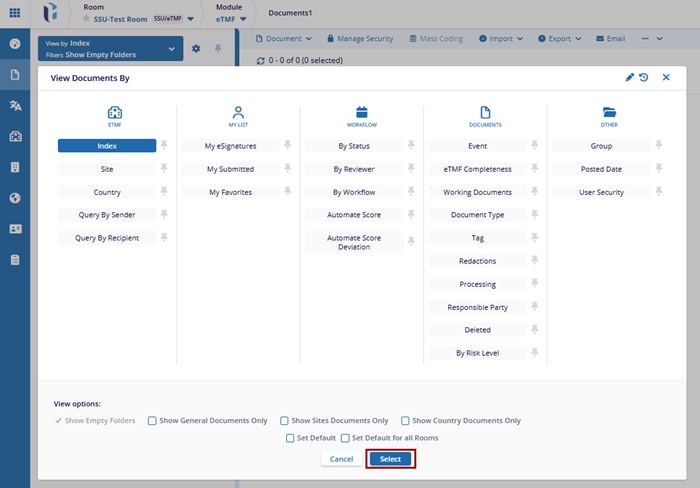Image resolution: width=700 pixels, height=488 pixels.
Task: Tick the Set Default checkbox
Action: [x=289, y=438]
